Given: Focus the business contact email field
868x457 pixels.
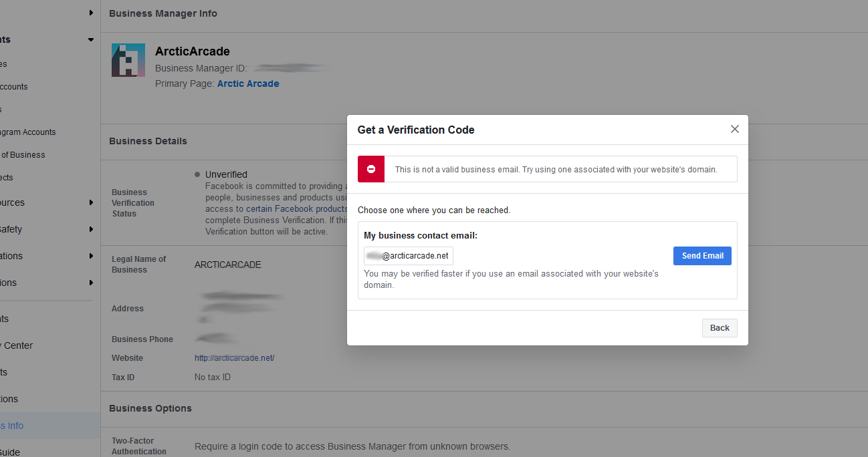Looking at the screenshot, I should [409, 256].
